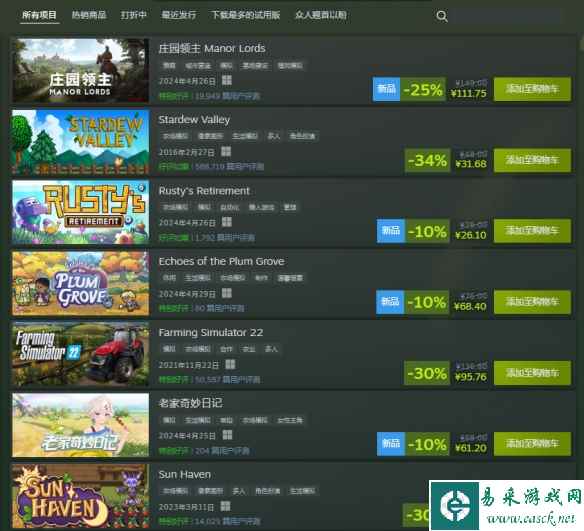The width and height of the screenshot is (584, 531).
Task: Click the Stardew Valley capsule image
Action: pos(80,142)
